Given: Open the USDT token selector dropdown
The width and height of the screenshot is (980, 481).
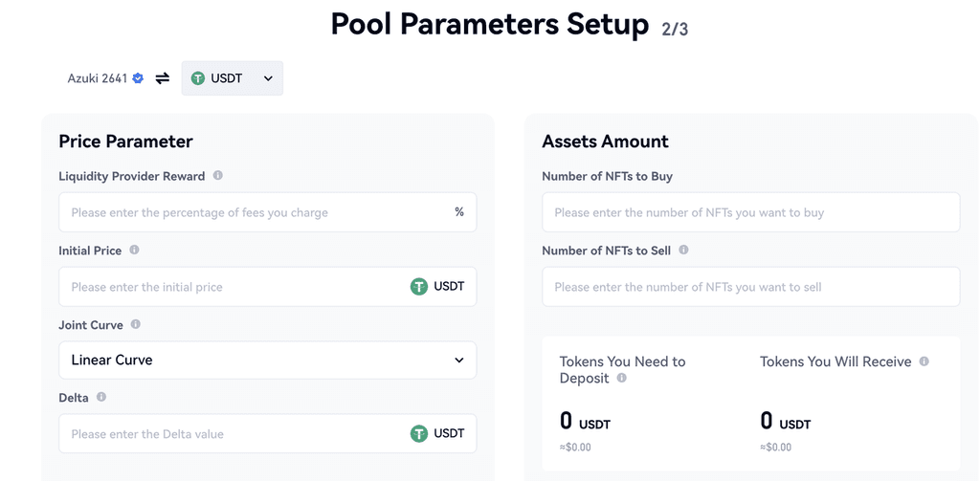Looking at the screenshot, I should (233, 78).
